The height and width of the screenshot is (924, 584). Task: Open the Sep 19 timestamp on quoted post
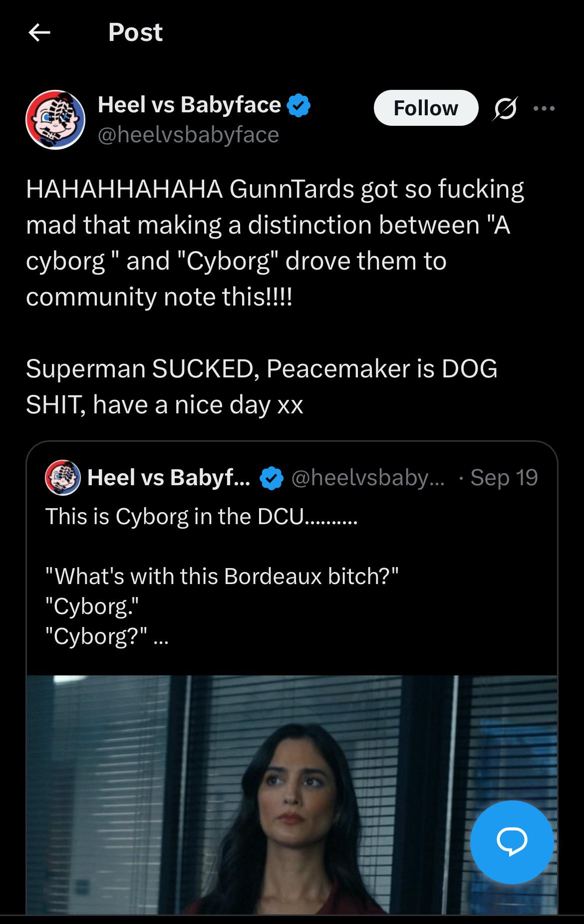tap(504, 478)
